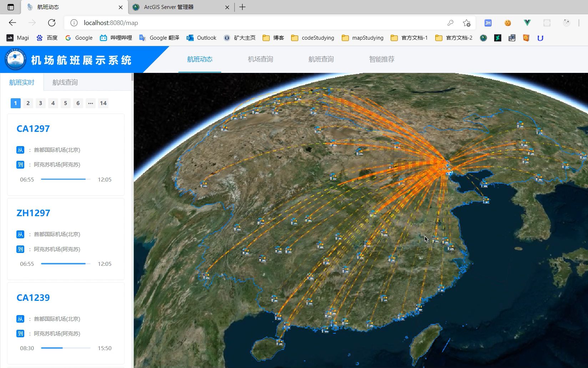Open the Google 翻译 bookmark
588x368 pixels.
pos(159,38)
